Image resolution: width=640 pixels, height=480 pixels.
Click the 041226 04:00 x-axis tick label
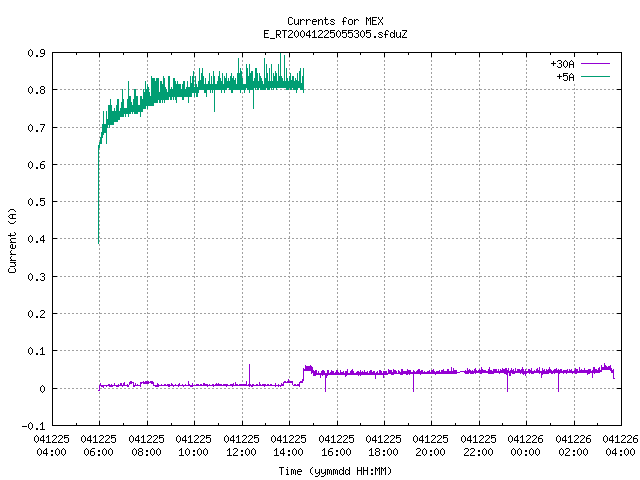[x=620, y=446]
